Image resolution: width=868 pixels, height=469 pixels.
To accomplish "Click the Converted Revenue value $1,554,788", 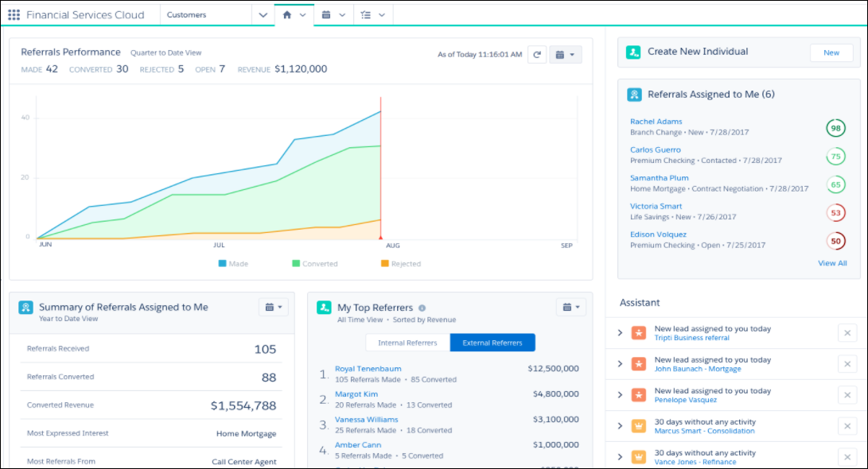I will tap(243, 405).
